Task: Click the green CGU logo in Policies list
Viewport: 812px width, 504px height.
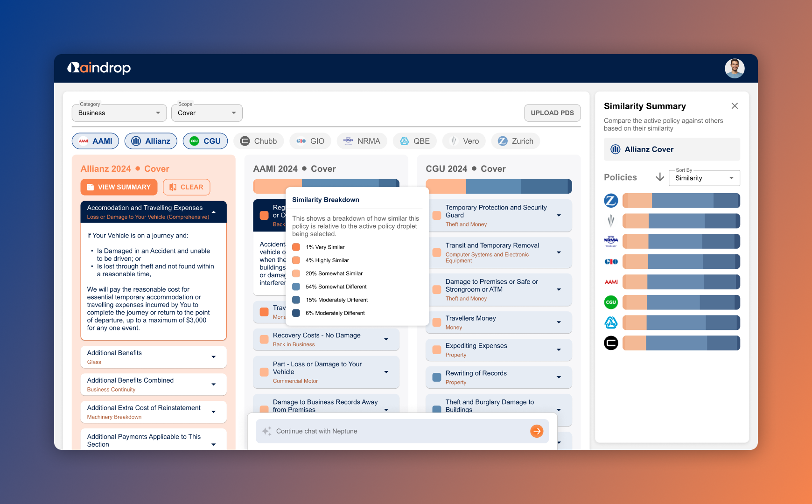Action: pyautogui.click(x=611, y=302)
